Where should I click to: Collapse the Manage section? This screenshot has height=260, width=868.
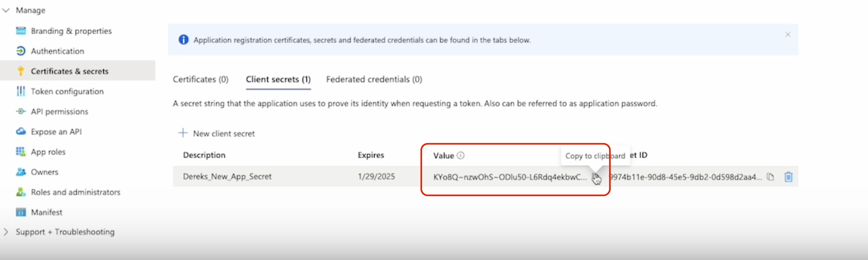pos(6,10)
